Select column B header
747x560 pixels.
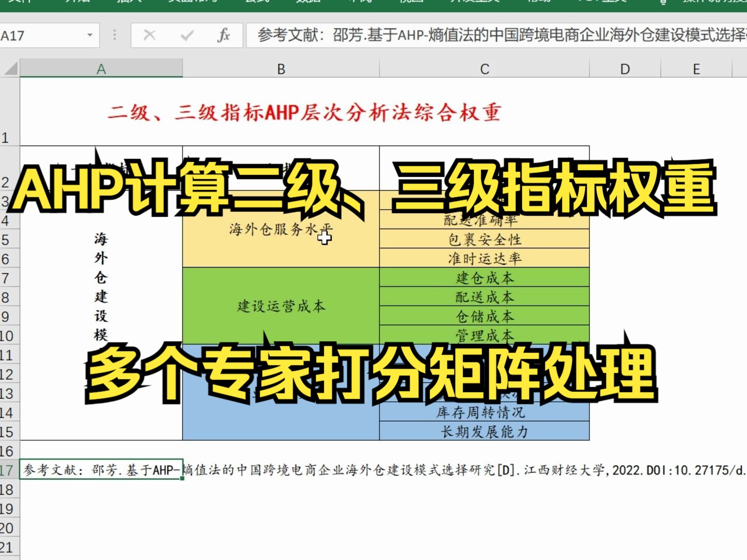[281, 68]
